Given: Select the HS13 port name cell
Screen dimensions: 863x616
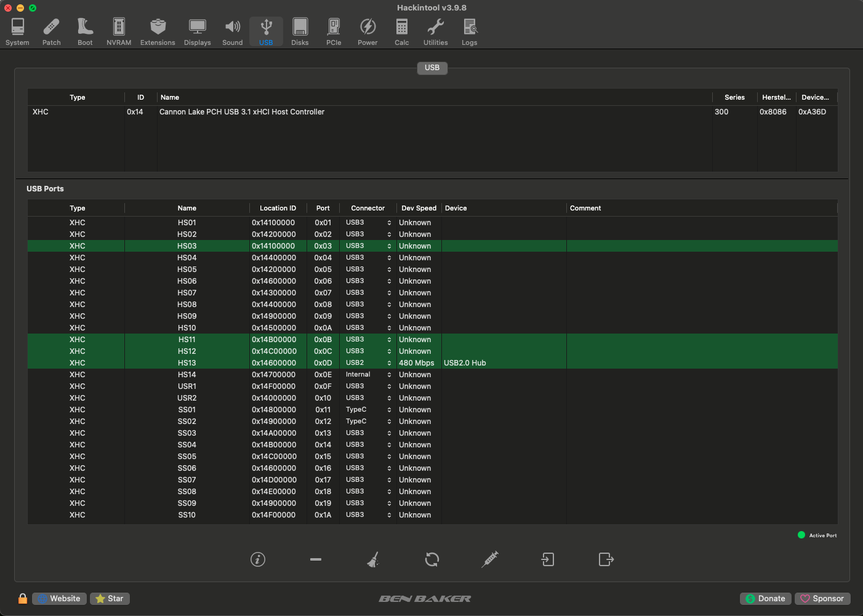Looking at the screenshot, I should pos(187,363).
